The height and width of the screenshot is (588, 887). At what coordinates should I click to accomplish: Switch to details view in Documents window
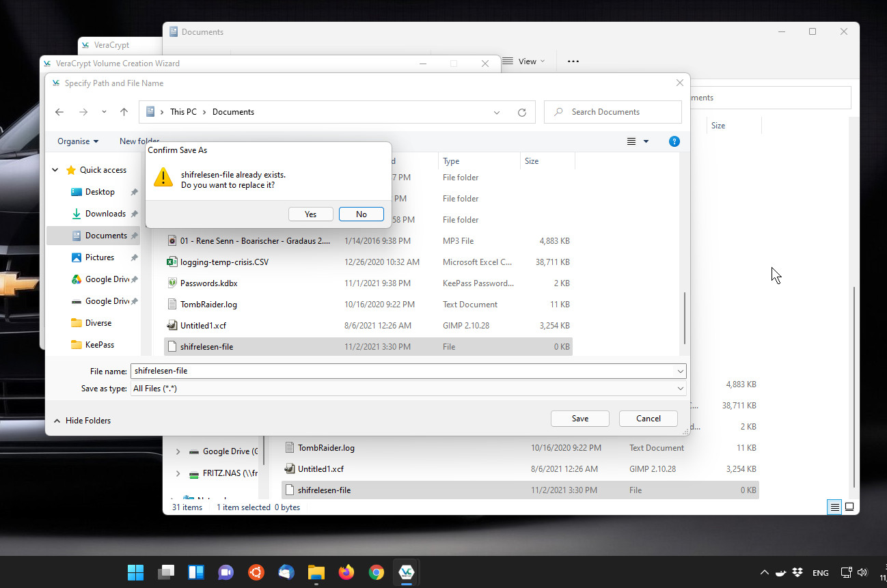point(834,507)
